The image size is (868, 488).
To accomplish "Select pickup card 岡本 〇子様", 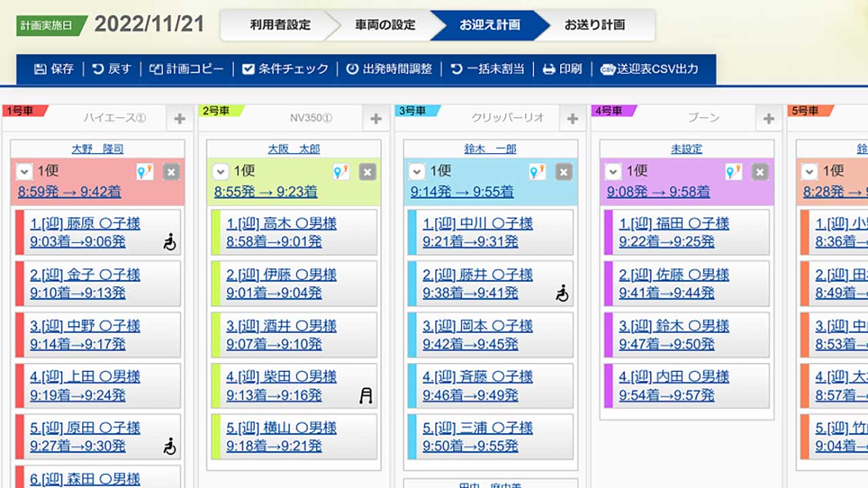I will tap(490, 335).
